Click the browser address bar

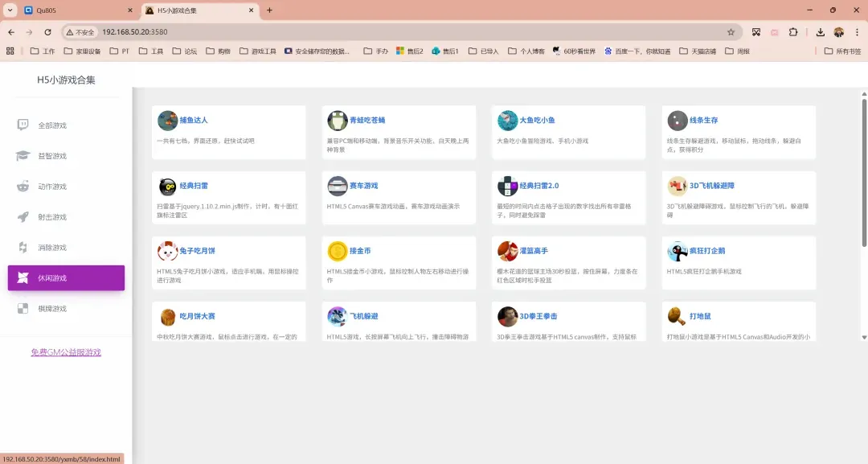[402, 32]
